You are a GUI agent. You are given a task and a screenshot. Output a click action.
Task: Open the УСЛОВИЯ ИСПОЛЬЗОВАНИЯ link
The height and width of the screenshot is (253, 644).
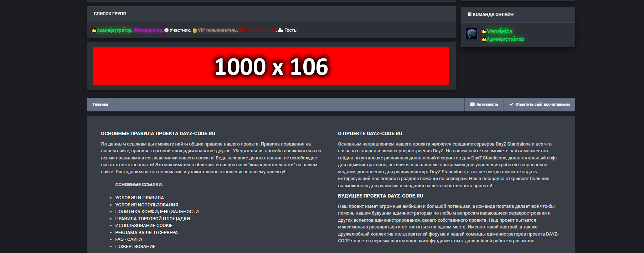[146, 205]
